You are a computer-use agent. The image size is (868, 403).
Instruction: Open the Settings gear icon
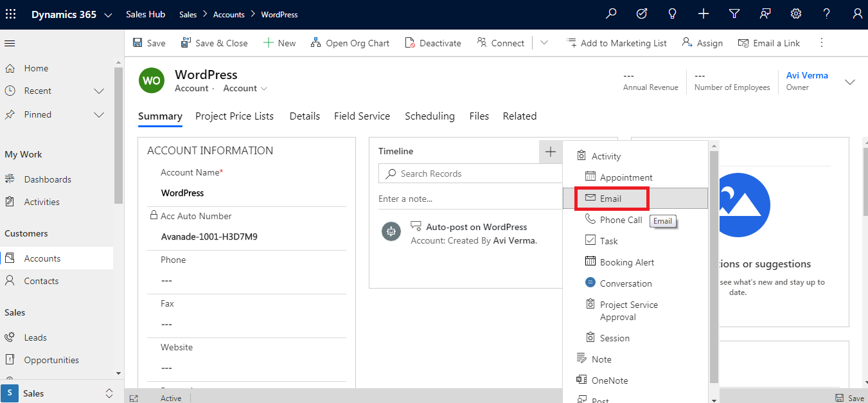coord(795,13)
